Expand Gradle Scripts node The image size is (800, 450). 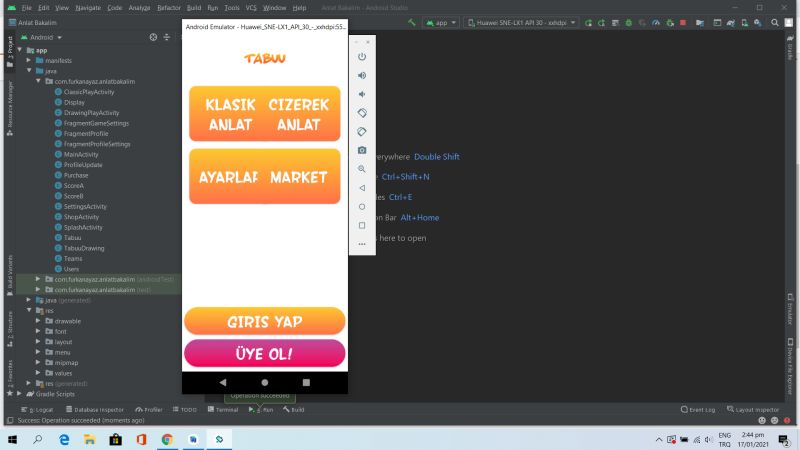click(19, 393)
